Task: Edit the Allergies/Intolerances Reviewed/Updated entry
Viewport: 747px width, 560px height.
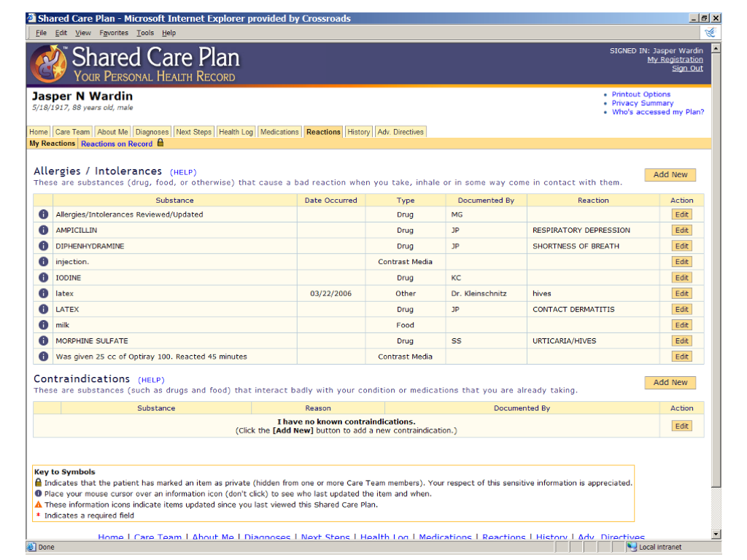Action: (682, 214)
